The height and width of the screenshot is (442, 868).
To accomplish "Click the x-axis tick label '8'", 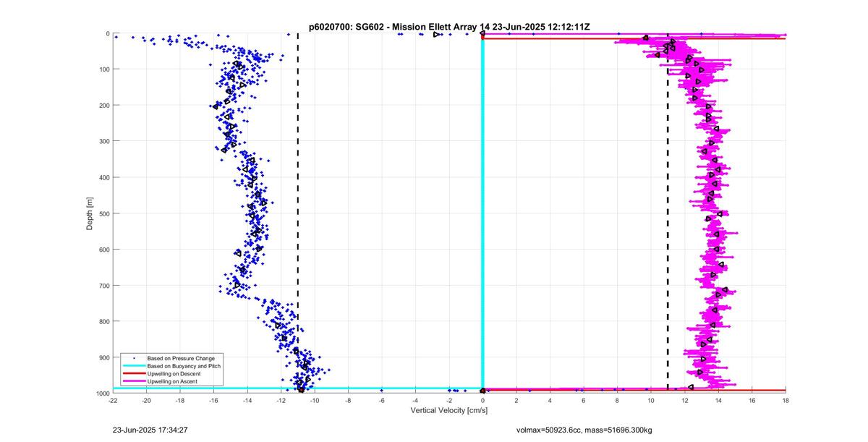I will tap(618, 400).
